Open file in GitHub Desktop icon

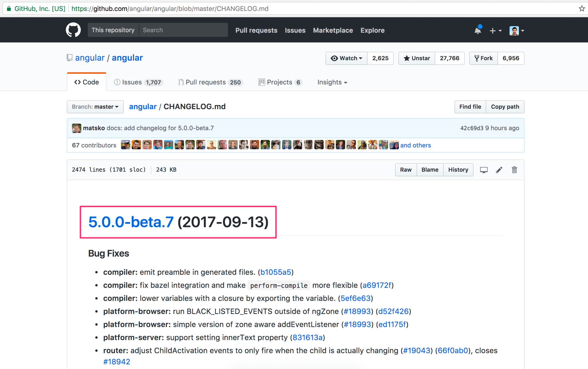pos(483,170)
